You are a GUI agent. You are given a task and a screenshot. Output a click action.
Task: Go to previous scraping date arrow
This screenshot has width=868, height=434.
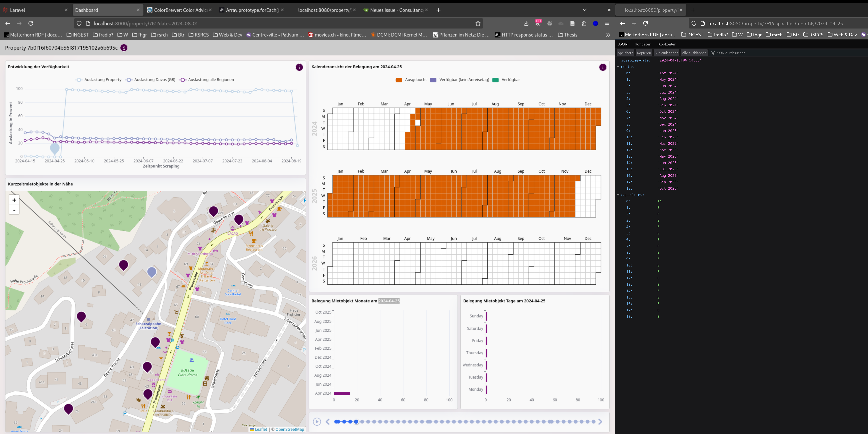[328, 422]
